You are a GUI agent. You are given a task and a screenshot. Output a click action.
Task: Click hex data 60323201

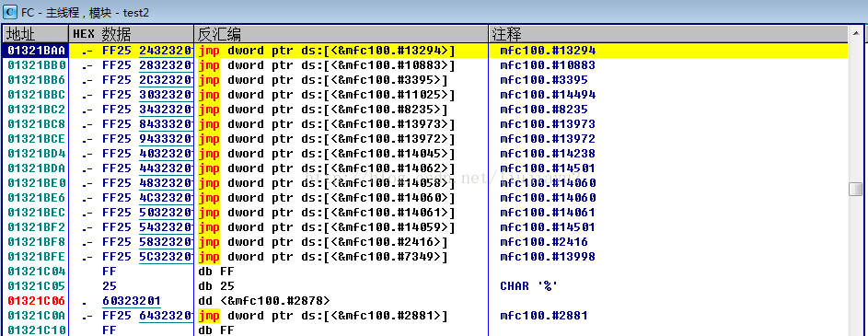click(x=132, y=301)
